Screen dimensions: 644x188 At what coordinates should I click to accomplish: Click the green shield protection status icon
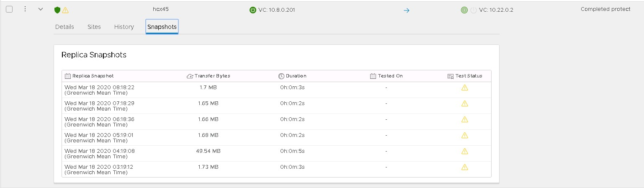pos(57,10)
